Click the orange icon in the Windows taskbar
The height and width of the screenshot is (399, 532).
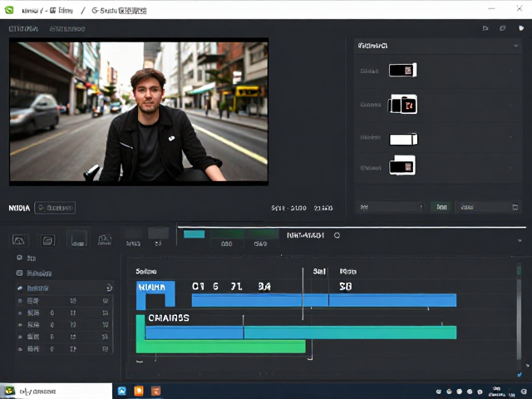[x=139, y=391]
